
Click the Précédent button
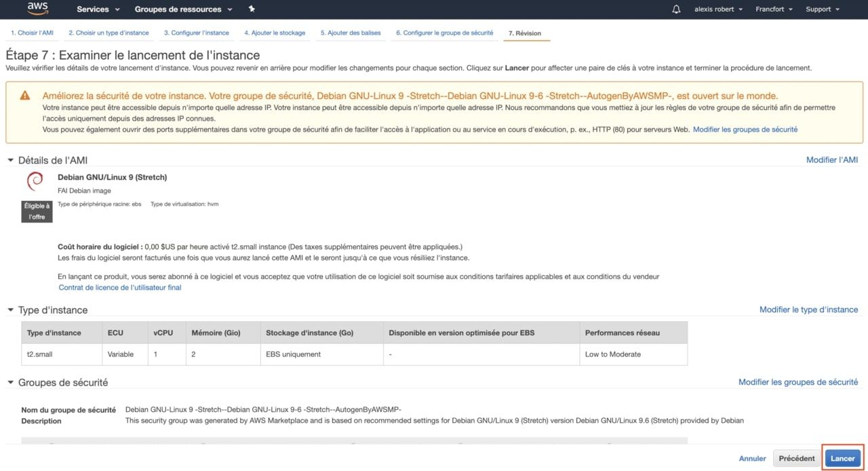(797, 458)
